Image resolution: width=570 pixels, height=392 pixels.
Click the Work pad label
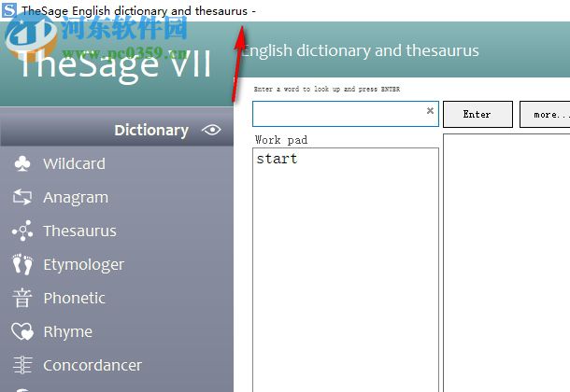(x=281, y=140)
